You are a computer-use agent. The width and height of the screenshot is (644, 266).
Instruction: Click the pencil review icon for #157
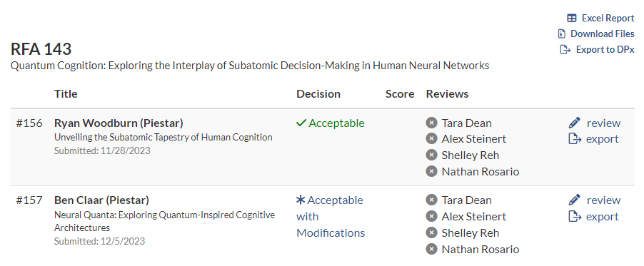point(575,200)
